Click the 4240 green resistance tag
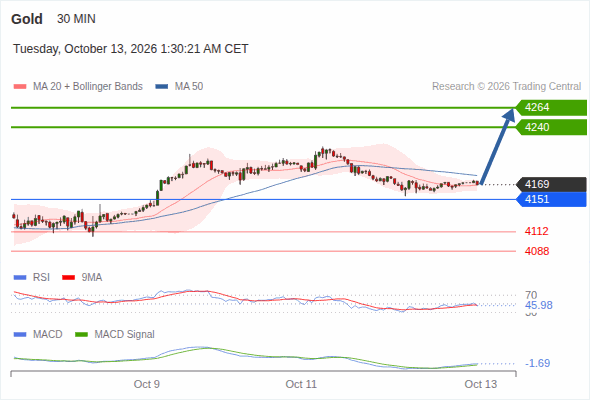This screenshot has height=400, width=590. tap(551, 127)
